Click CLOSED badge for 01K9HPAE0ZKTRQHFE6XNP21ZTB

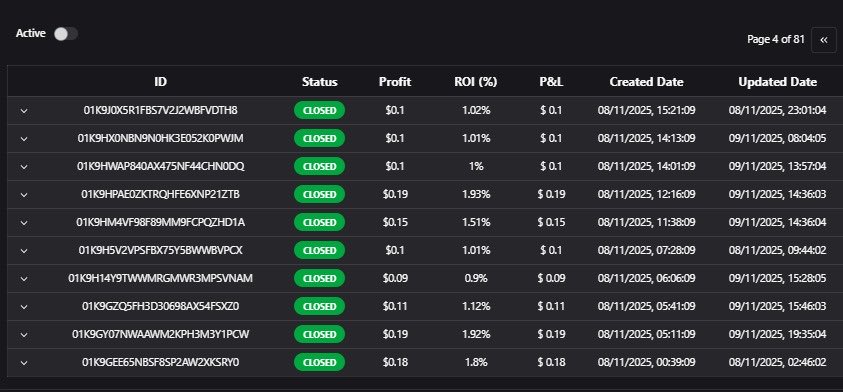pos(319,195)
